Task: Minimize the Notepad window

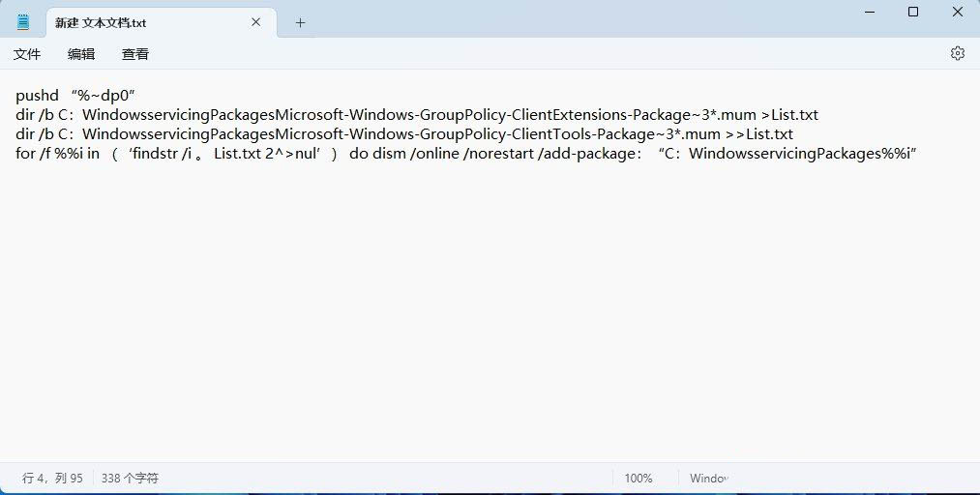Action: tap(869, 12)
